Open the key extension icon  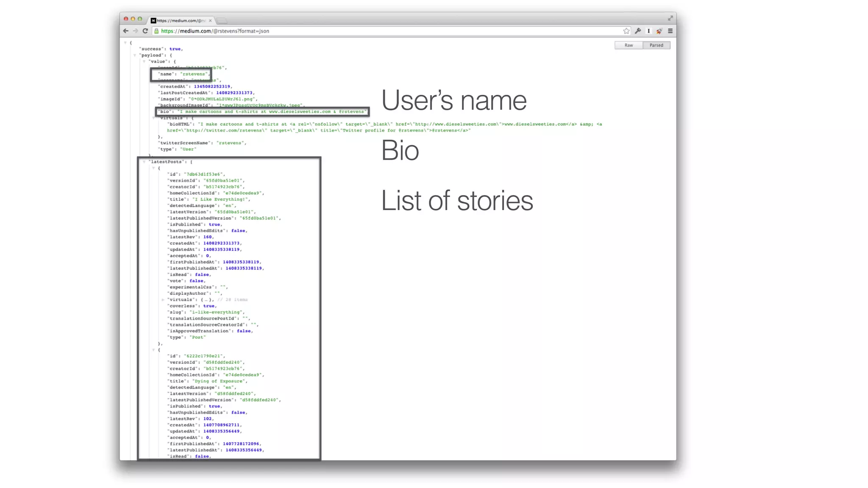(x=638, y=31)
